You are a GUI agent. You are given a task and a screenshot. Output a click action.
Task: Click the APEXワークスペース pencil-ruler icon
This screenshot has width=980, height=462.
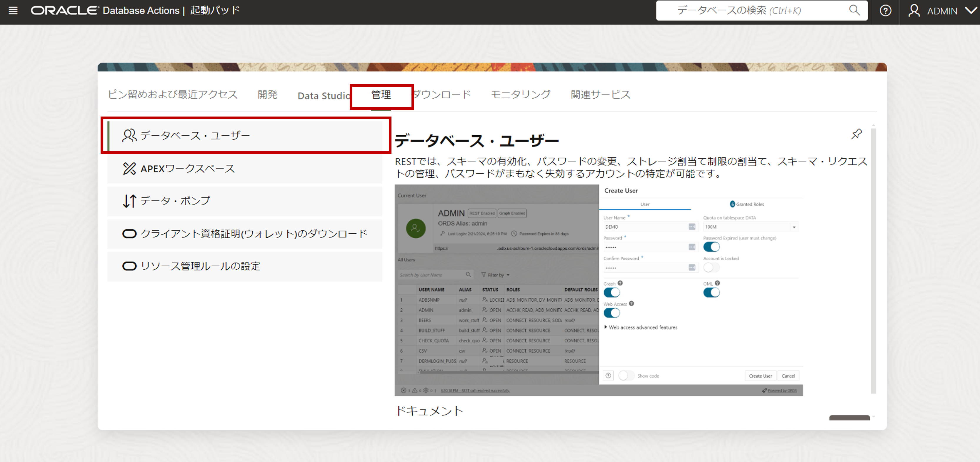click(129, 168)
